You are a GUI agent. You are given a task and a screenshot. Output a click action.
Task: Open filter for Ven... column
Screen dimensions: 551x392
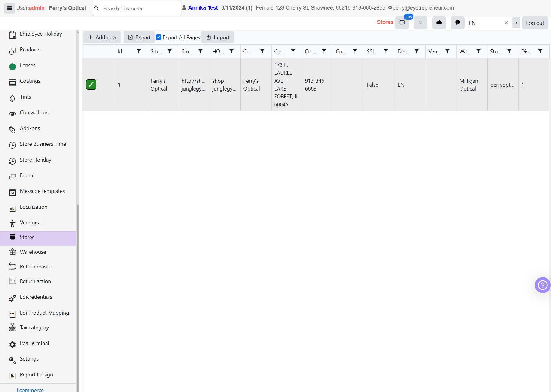(448, 51)
